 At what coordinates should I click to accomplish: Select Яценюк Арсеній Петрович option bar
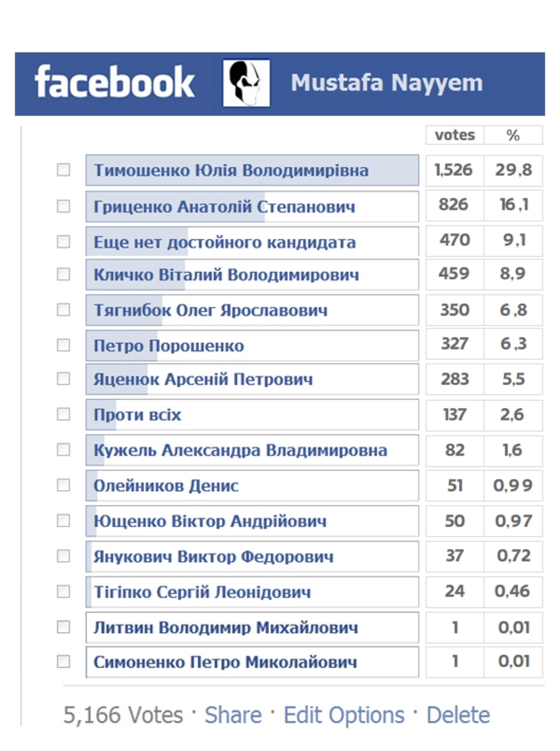coord(252,379)
